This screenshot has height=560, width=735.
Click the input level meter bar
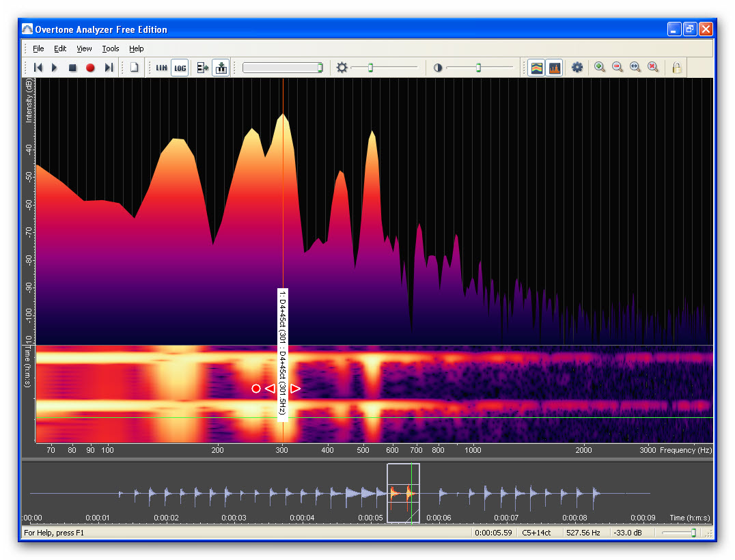pyautogui.click(x=283, y=68)
